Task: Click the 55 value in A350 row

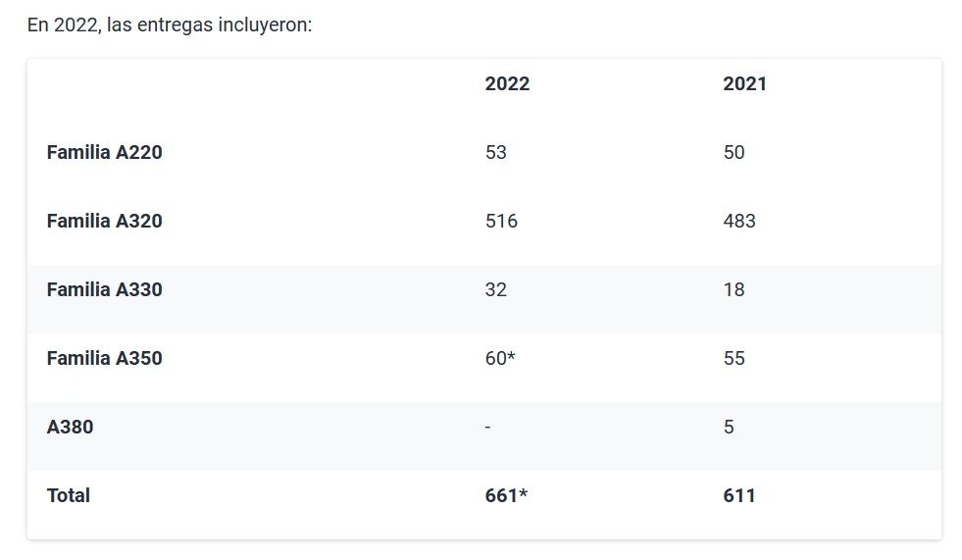Action: (x=734, y=358)
